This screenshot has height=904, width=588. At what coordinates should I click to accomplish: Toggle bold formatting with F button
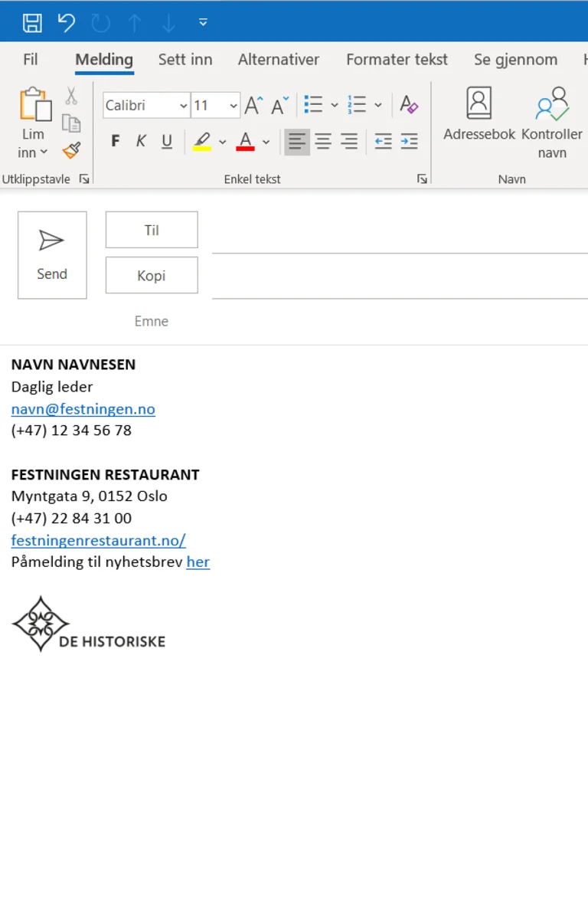116,141
